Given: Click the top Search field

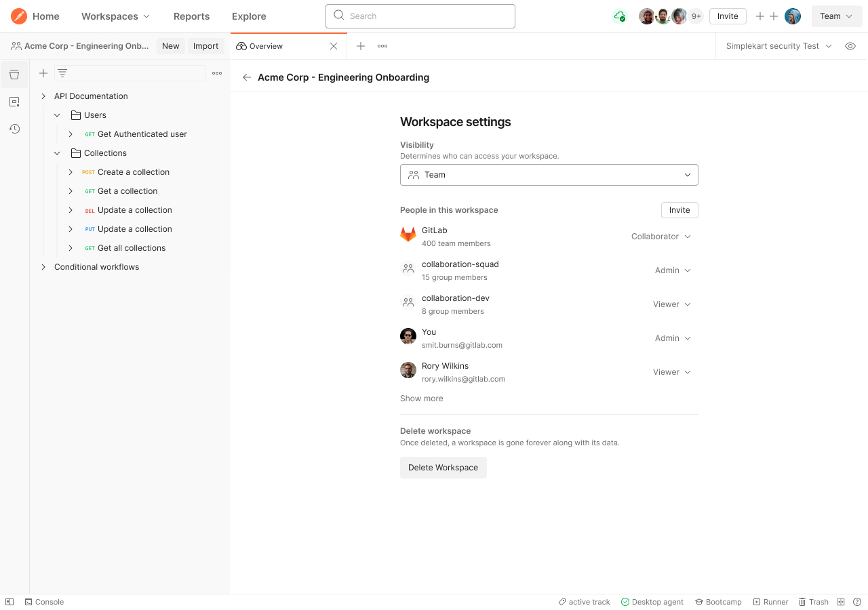Looking at the screenshot, I should (x=420, y=16).
